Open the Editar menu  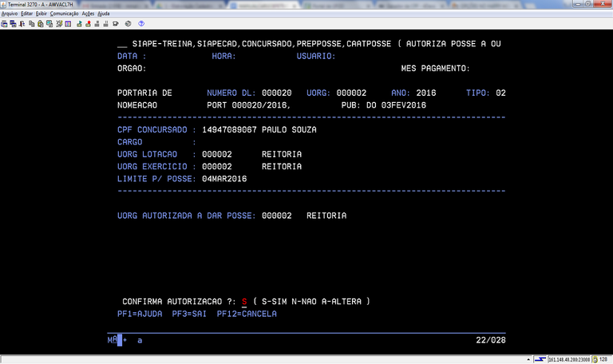pyautogui.click(x=27, y=14)
